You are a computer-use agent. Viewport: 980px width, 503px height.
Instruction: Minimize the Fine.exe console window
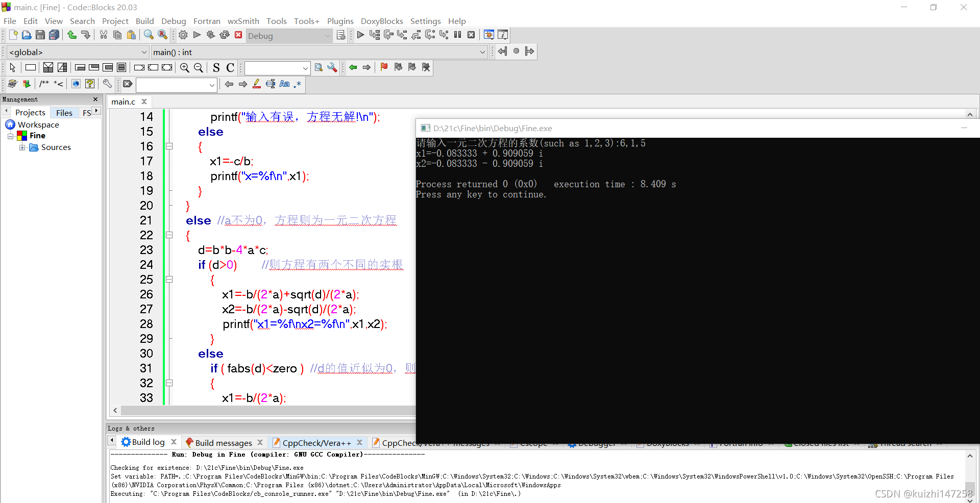coord(964,128)
